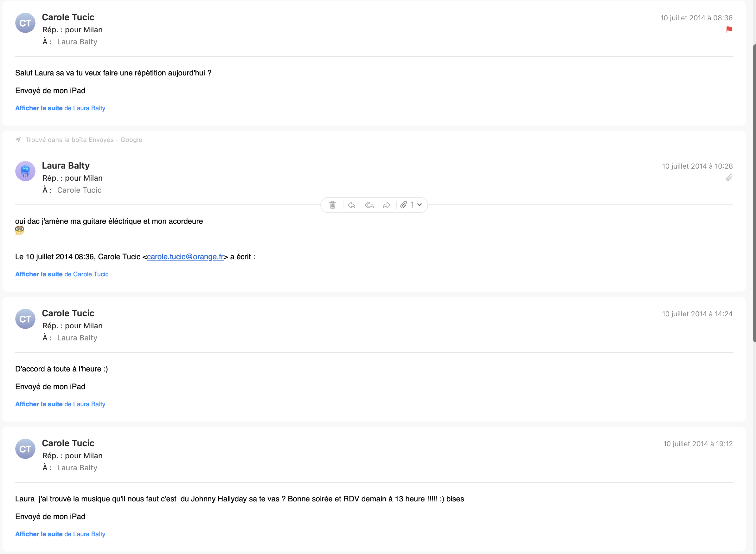
Task: Click the vertical scrollbar handle
Action: point(754,193)
